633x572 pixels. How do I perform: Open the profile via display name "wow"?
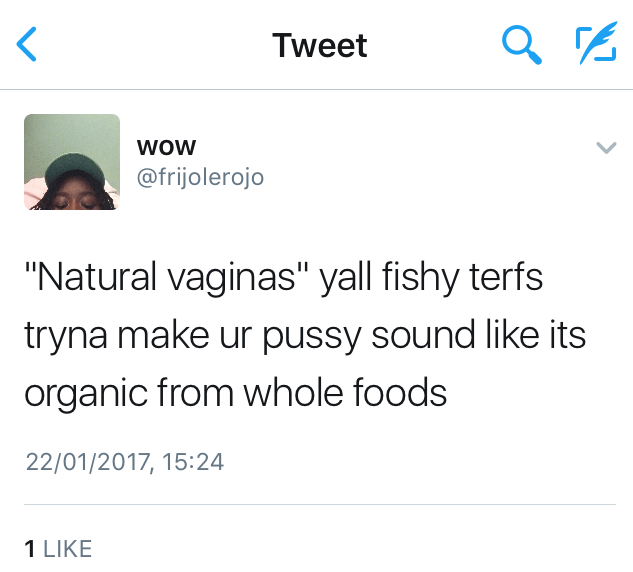pos(166,146)
